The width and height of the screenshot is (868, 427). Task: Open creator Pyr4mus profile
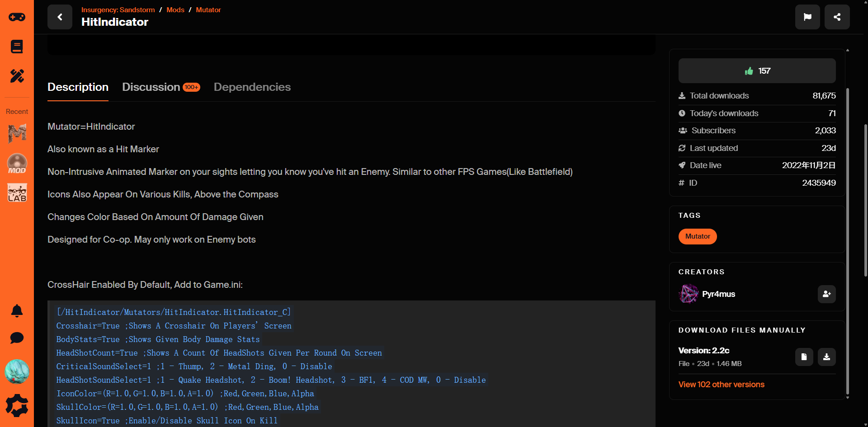pos(718,294)
